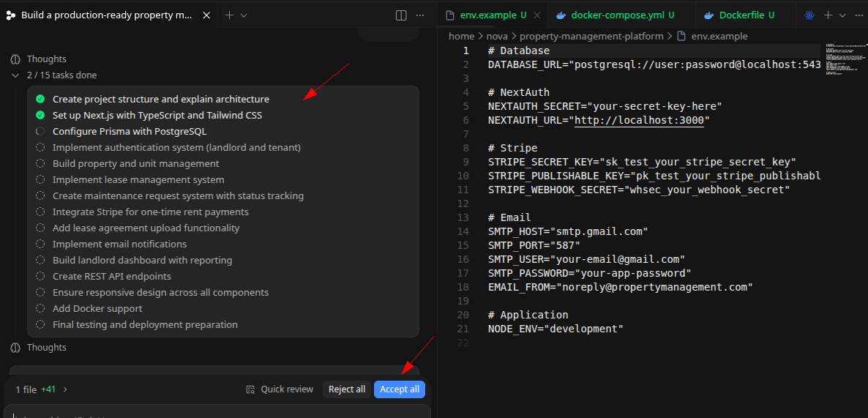Click status circle for Create maintenance request system
Image resolution: width=868 pixels, height=418 pixels.
[x=40, y=195]
